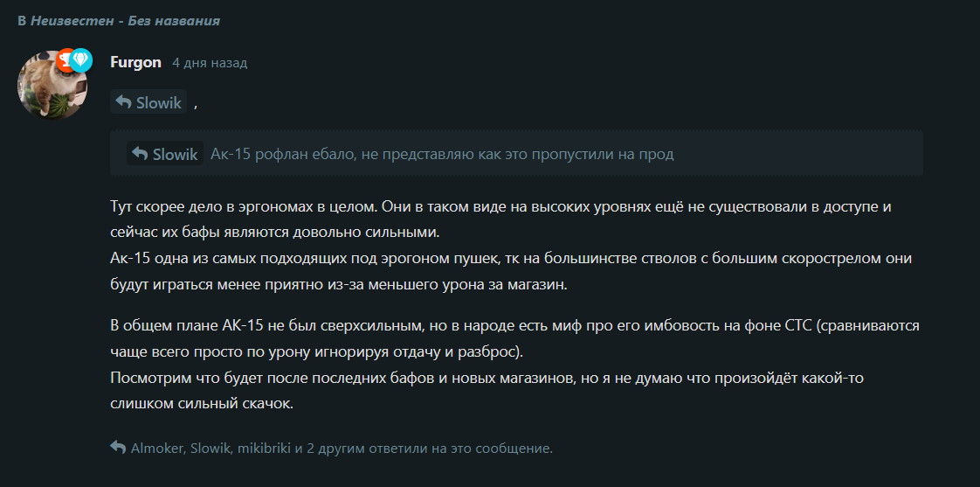Click the '4 дня назад' timestamp

210,63
